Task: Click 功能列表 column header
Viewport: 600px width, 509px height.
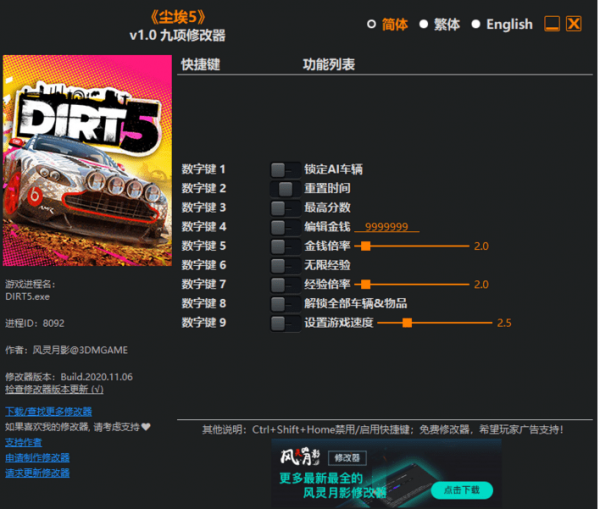Action: click(329, 64)
